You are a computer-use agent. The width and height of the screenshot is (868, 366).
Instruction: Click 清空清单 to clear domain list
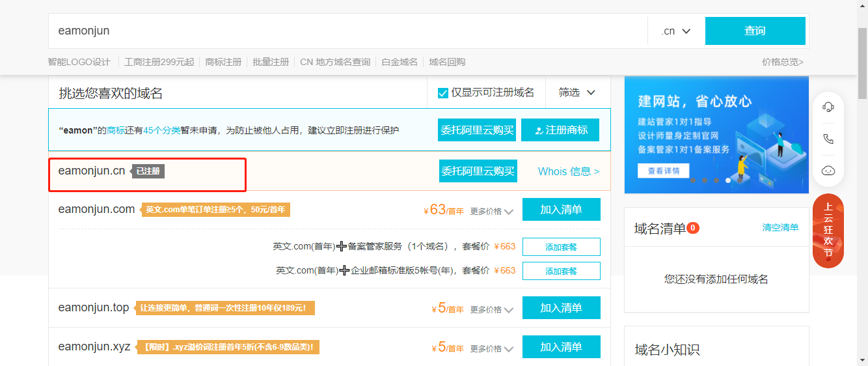tap(780, 227)
